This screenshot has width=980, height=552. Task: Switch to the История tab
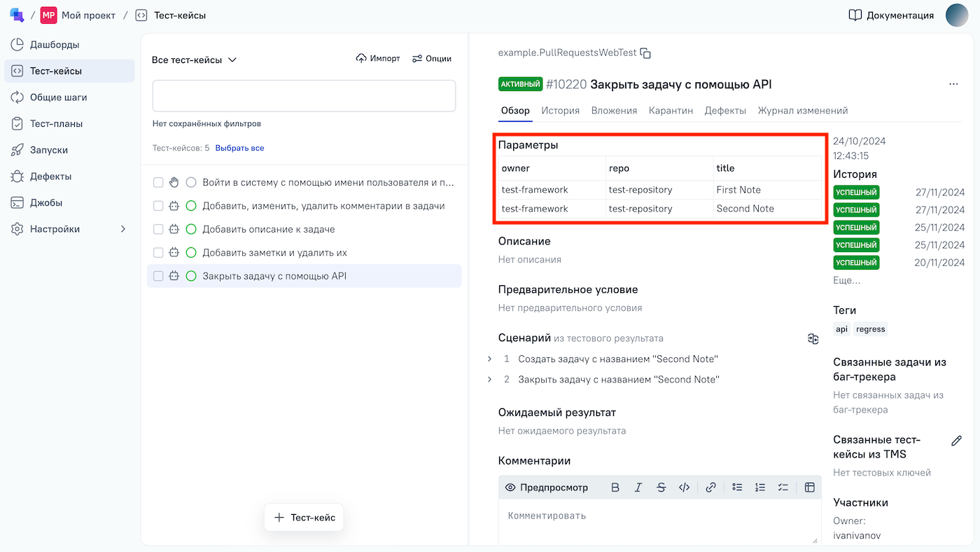(560, 111)
